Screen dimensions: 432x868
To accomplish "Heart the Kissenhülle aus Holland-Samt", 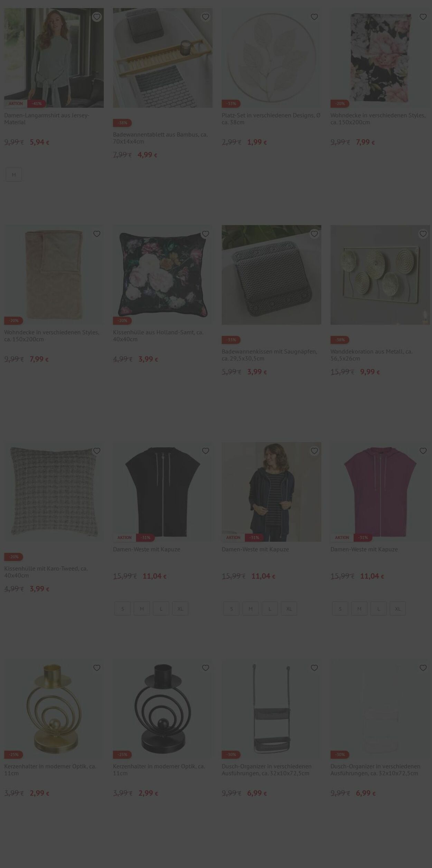I will pyautogui.click(x=206, y=234).
